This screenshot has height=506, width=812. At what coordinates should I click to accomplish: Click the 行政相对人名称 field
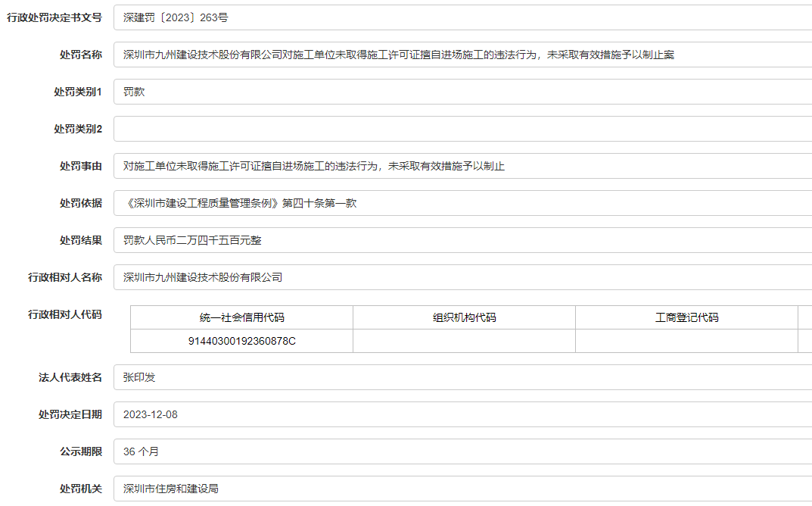(x=463, y=277)
